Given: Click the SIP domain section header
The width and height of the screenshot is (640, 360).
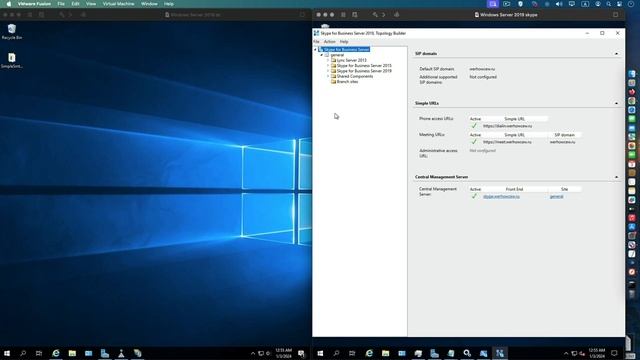Looking at the screenshot, I should click(x=426, y=53).
